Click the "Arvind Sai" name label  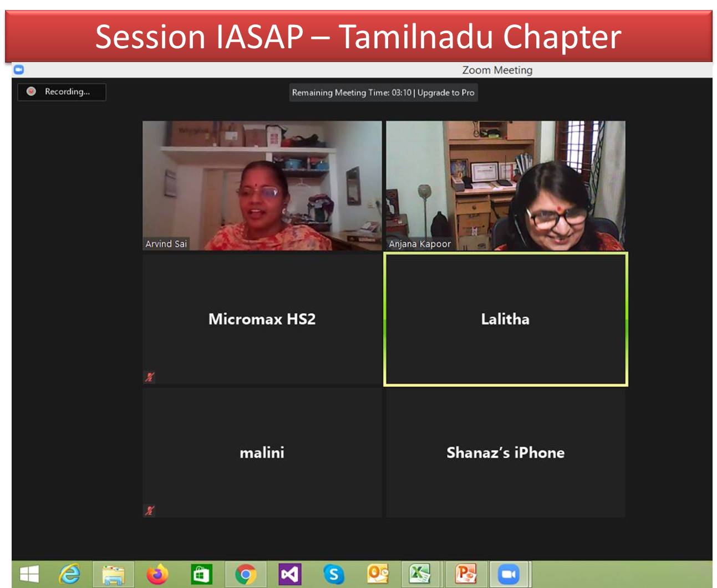[166, 244]
